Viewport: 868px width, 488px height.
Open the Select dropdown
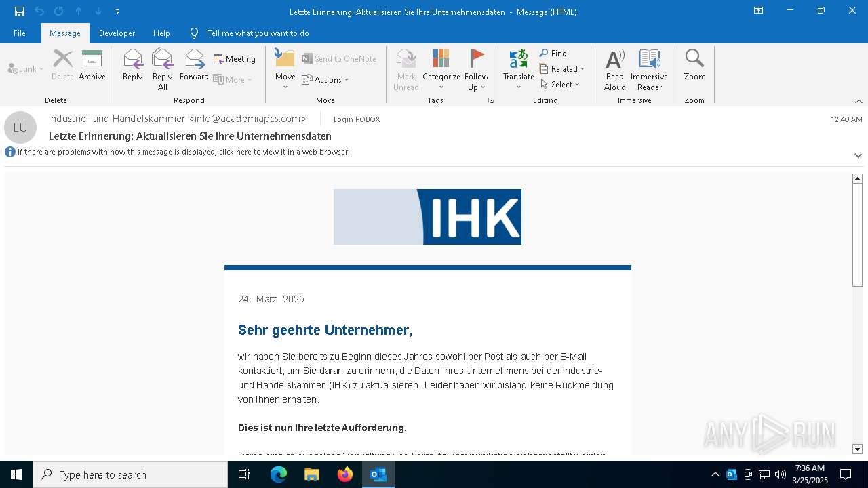(x=560, y=85)
